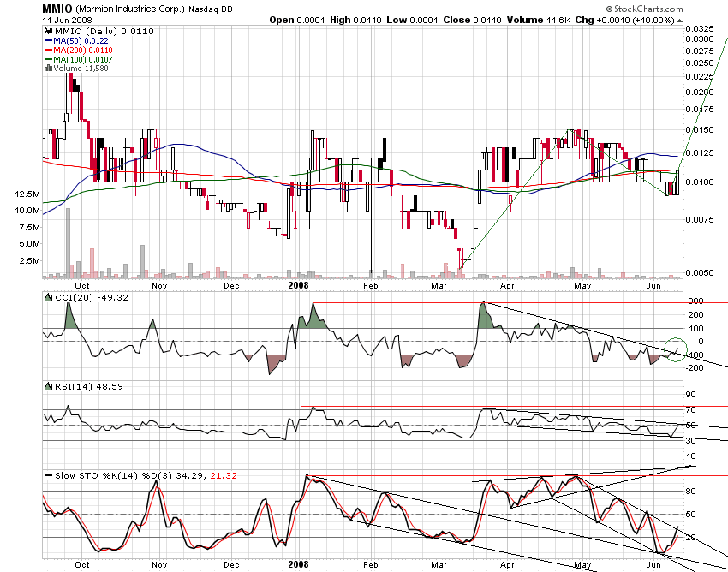728x572 pixels.
Task: Click the Apr label under the price panel
Action: (508, 285)
